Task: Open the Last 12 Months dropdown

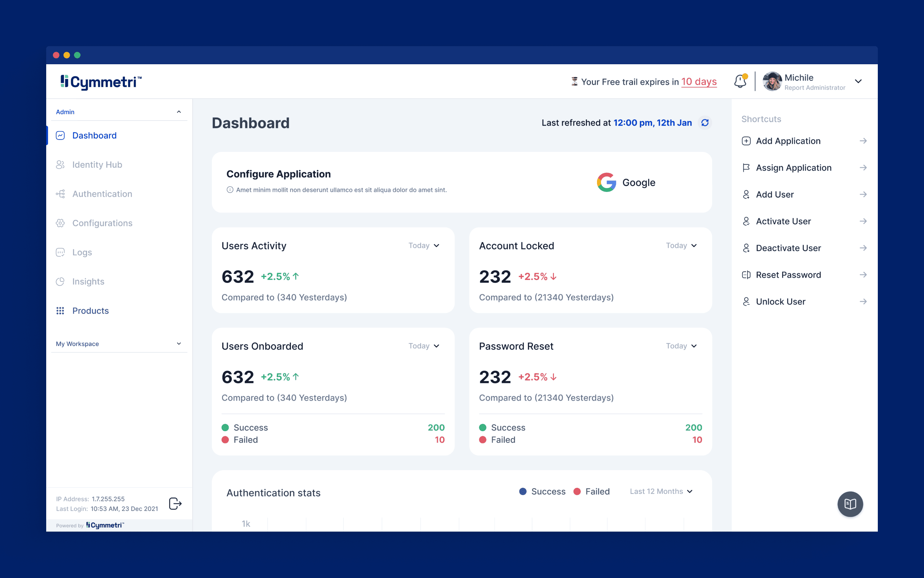Action: pos(661,492)
